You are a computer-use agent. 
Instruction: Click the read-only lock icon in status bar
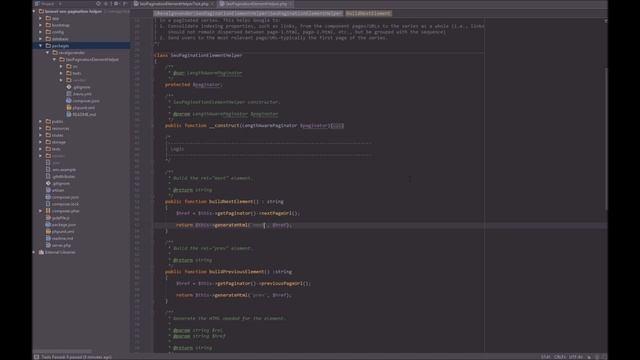589,357
